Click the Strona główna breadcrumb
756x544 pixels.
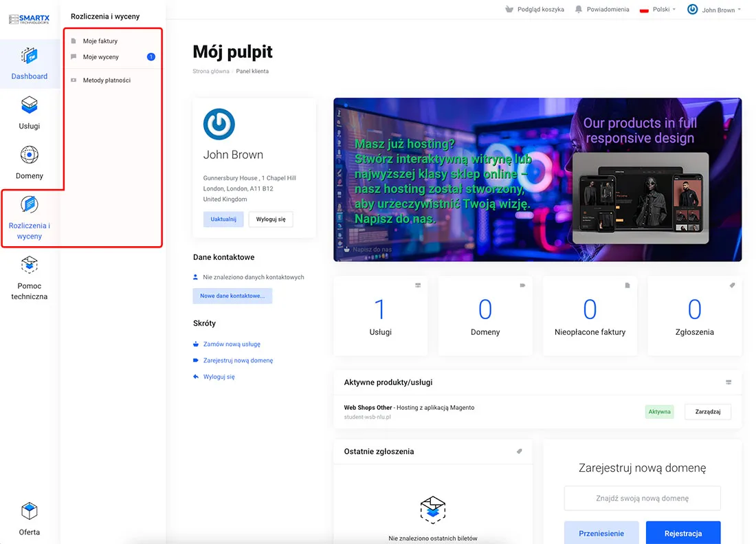tap(211, 71)
